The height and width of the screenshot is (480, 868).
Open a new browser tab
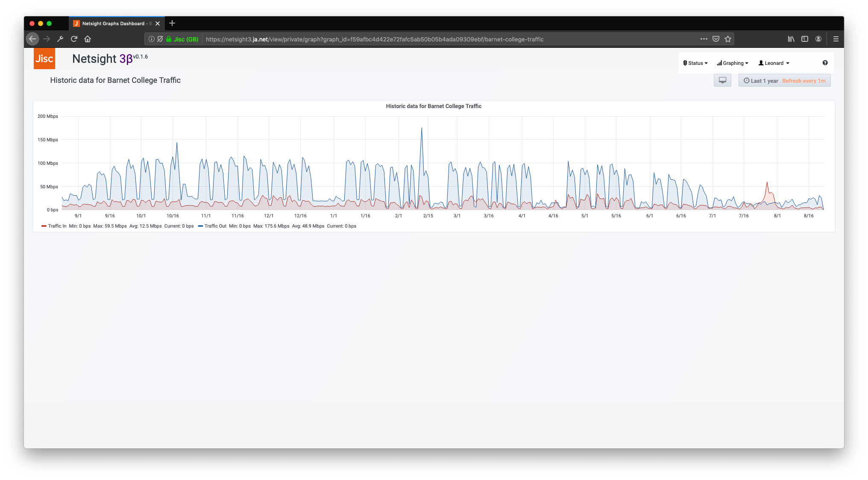coord(172,23)
